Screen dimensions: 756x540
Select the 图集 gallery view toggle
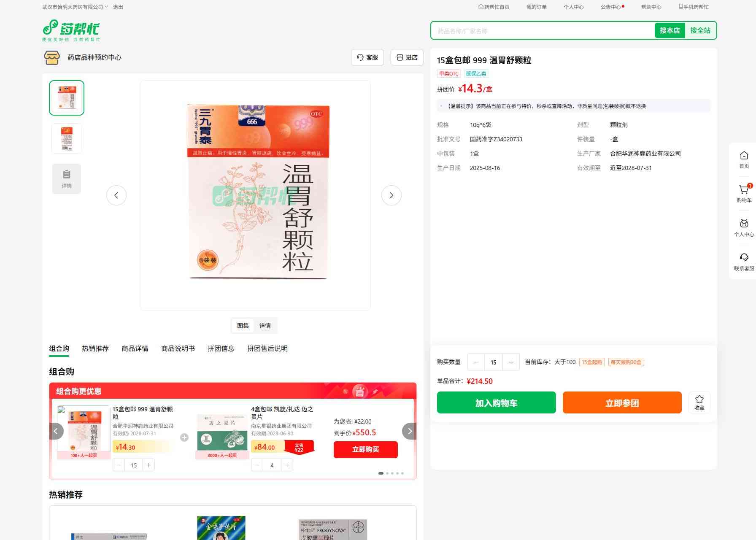243,326
